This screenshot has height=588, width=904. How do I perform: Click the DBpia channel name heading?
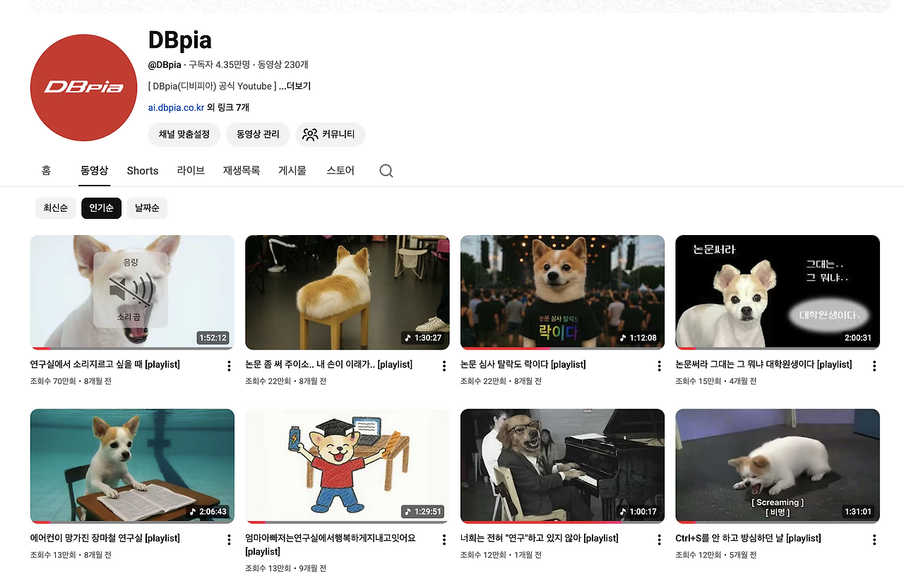click(180, 40)
